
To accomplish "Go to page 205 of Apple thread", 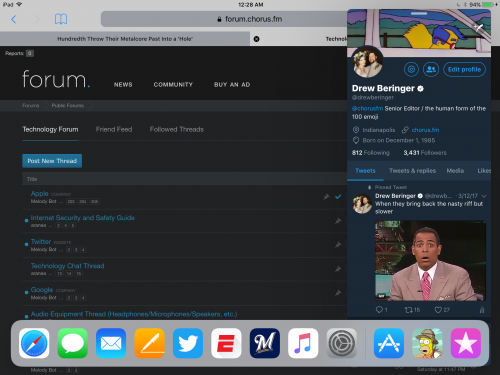I will [x=95, y=201].
